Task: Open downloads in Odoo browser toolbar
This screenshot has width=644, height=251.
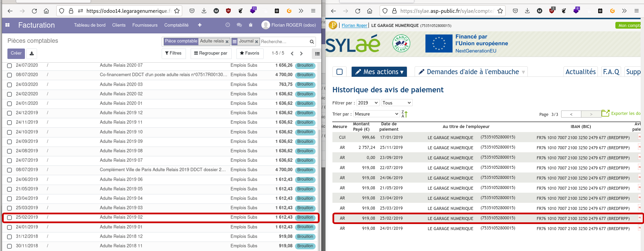Action: click(x=204, y=11)
